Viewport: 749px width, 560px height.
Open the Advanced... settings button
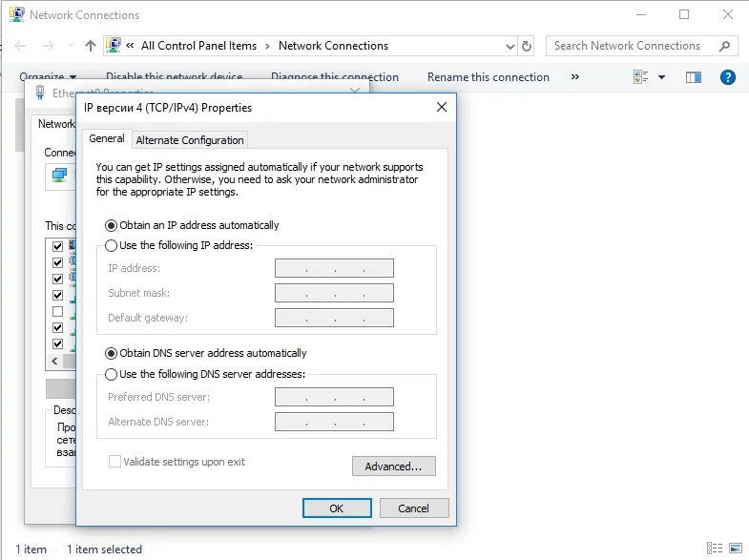(x=394, y=466)
